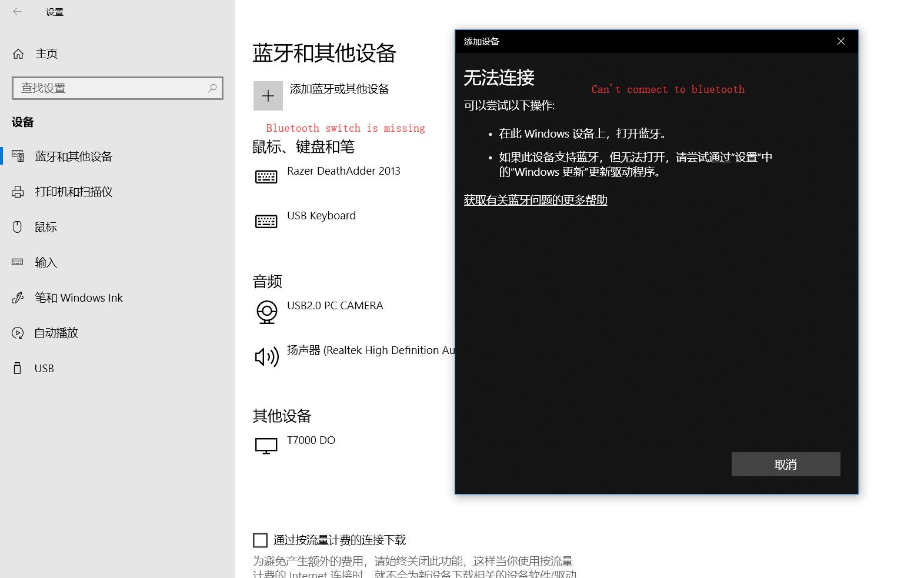Click the 添加设备 dialog title text
The width and height of the screenshot is (924, 578).
(x=481, y=41)
